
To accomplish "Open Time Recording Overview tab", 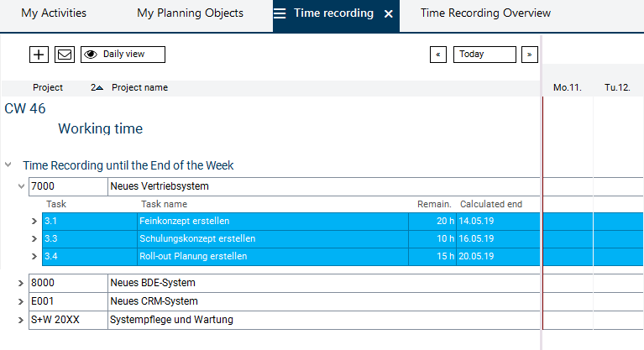I will pyautogui.click(x=485, y=13).
